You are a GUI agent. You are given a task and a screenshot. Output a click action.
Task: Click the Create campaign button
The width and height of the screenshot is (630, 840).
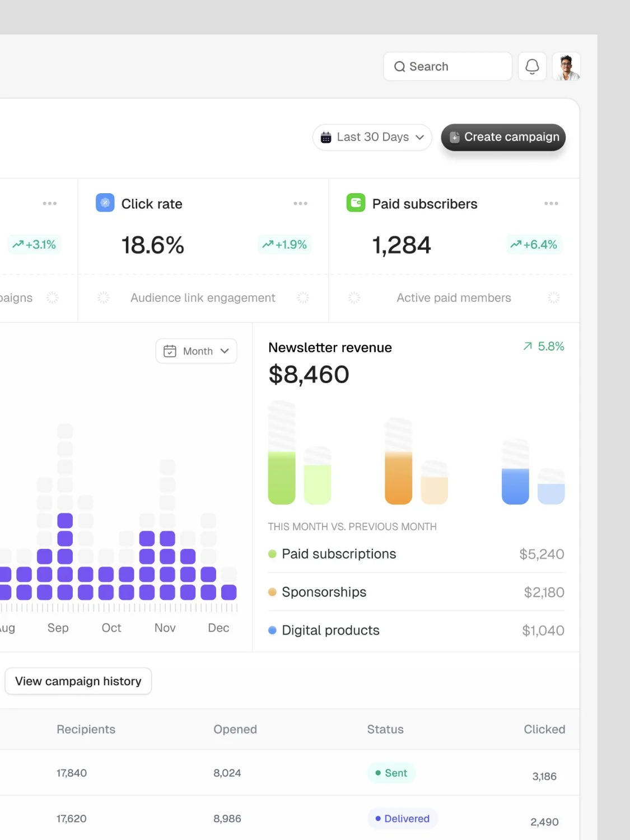coord(503,137)
